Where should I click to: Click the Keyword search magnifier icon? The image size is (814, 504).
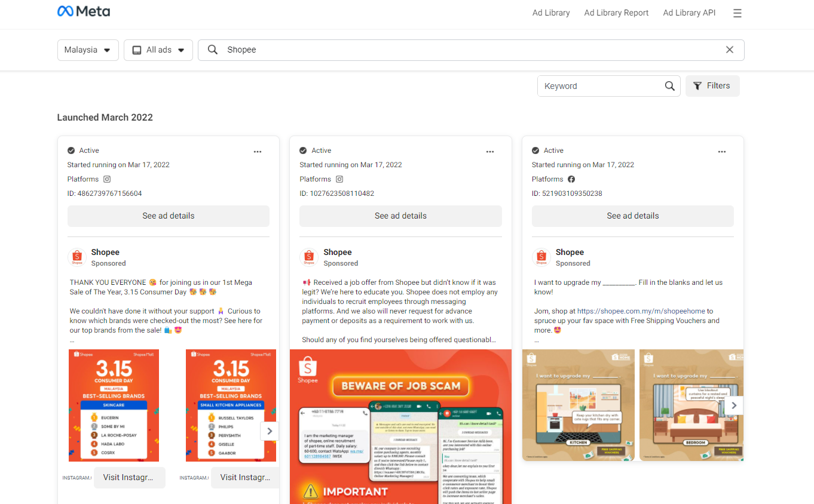670,86
